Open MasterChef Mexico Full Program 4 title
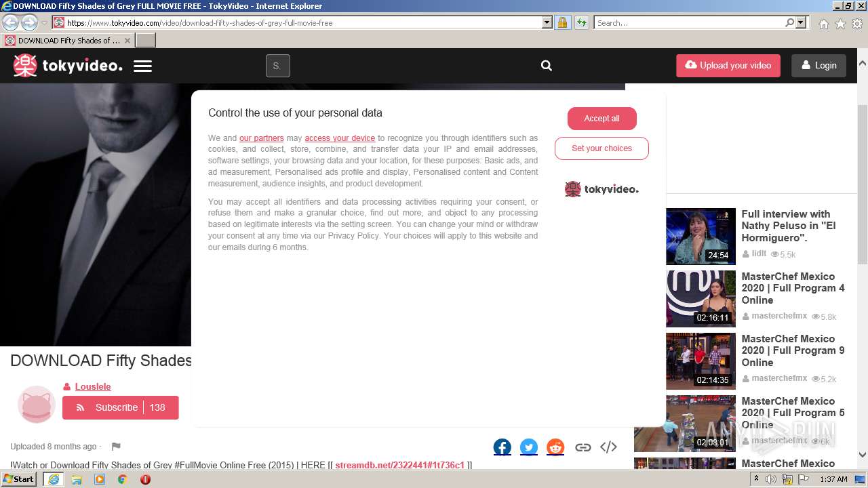 793,288
